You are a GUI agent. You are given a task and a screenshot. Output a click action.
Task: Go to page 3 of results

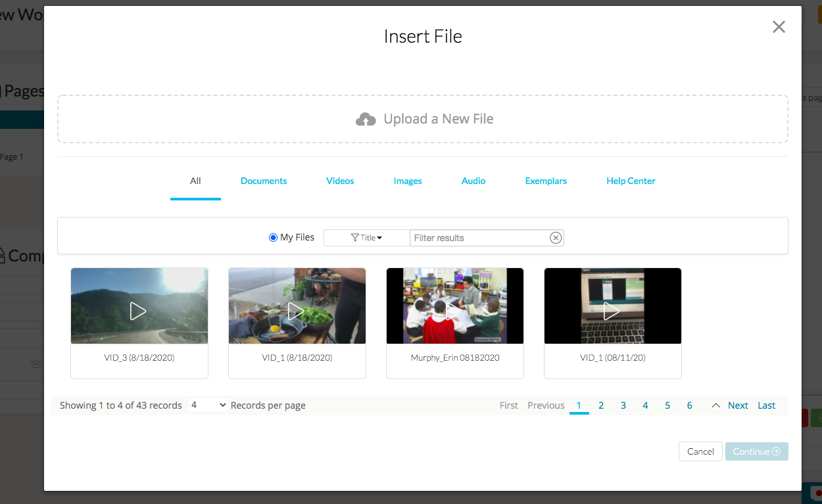coord(623,405)
